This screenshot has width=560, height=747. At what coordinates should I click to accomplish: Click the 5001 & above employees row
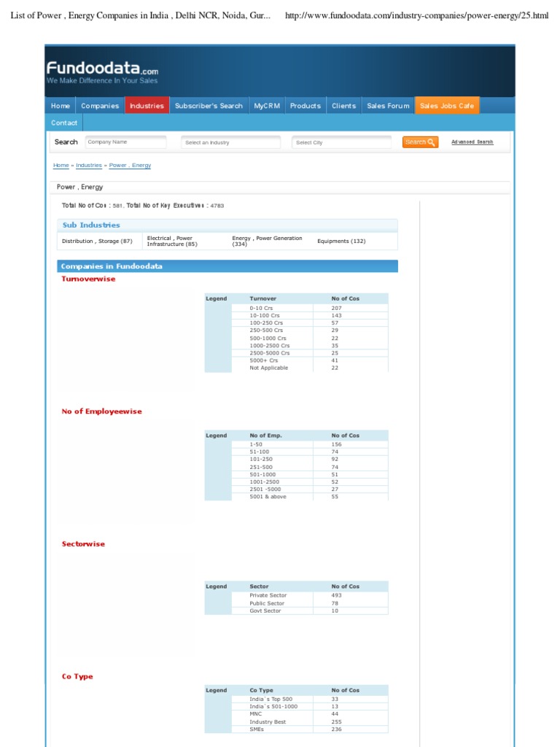[309, 496]
